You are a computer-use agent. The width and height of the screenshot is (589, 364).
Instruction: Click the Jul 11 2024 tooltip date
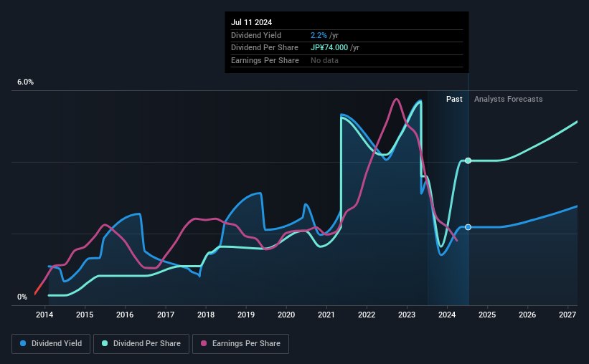(251, 22)
